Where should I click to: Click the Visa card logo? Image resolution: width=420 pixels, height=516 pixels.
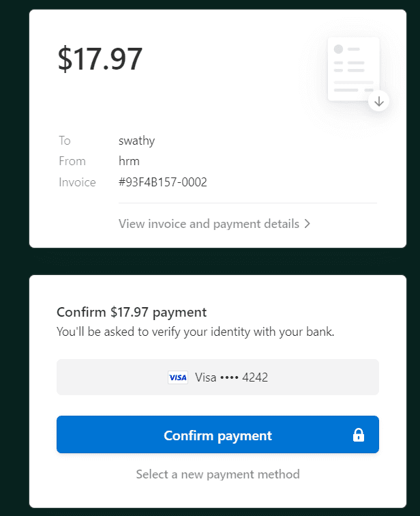pyautogui.click(x=177, y=377)
